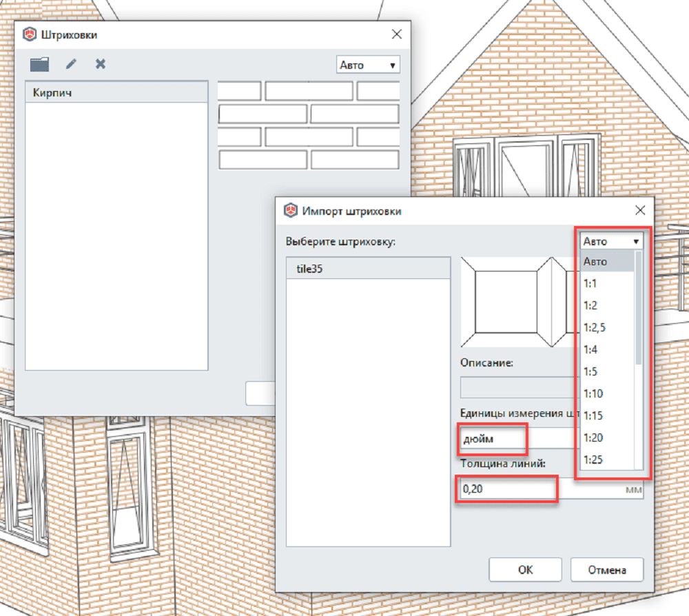
Task: Click the tile hatch preview image
Action: click(x=519, y=301)
